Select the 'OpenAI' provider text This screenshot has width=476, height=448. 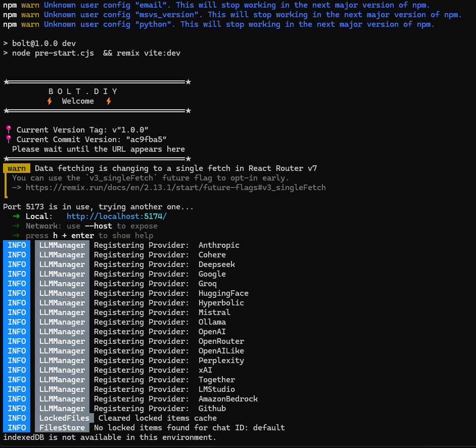pos(212,332)
